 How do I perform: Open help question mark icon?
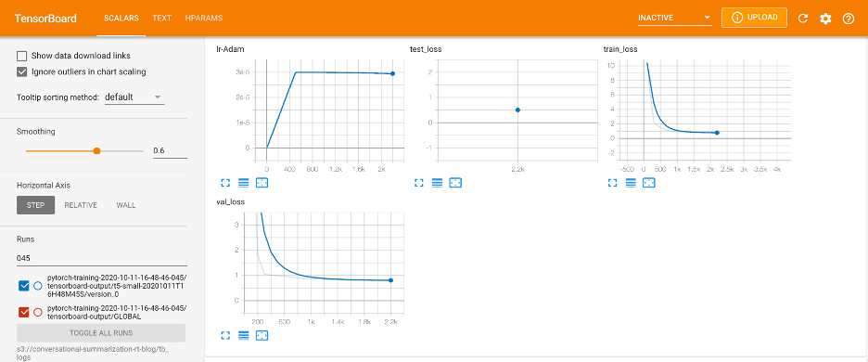coord(849,19)
